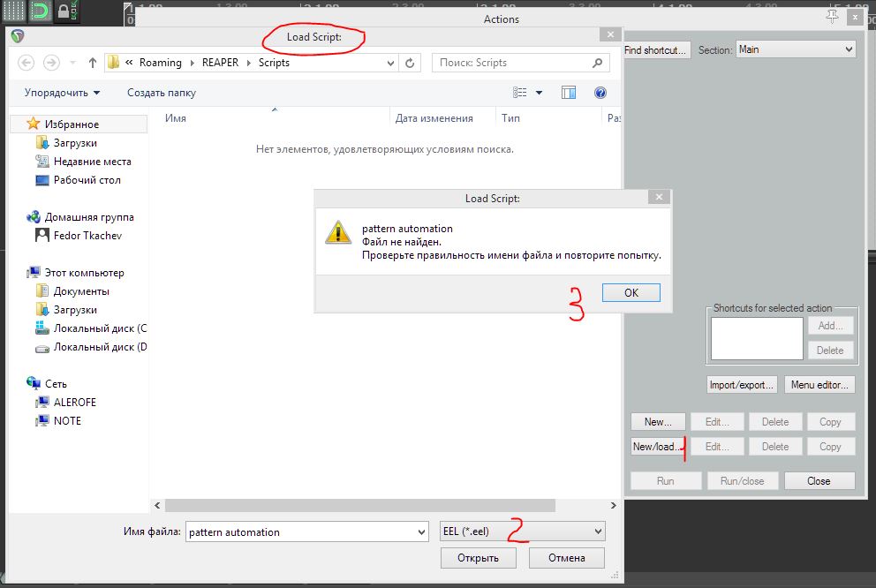Viewport: 876px width, 588px height.
Task: Click OK in the file not found alert
Action: pos(631,292)
